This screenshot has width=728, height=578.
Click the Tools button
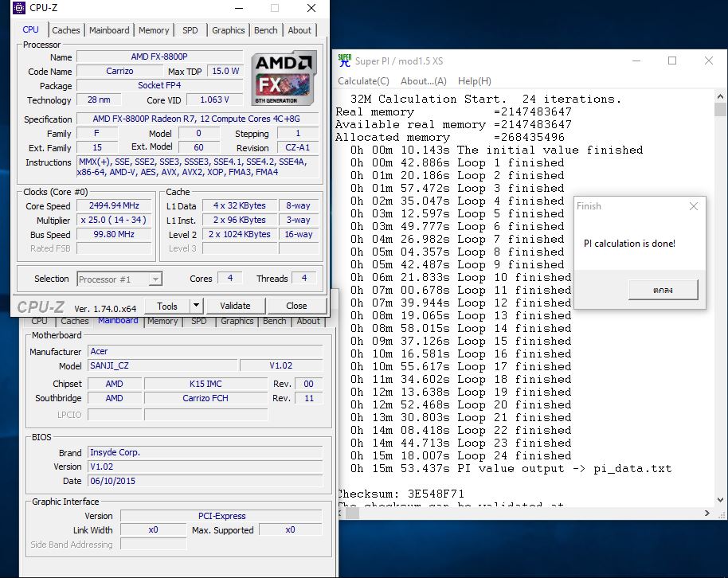(x=167, y=306)
